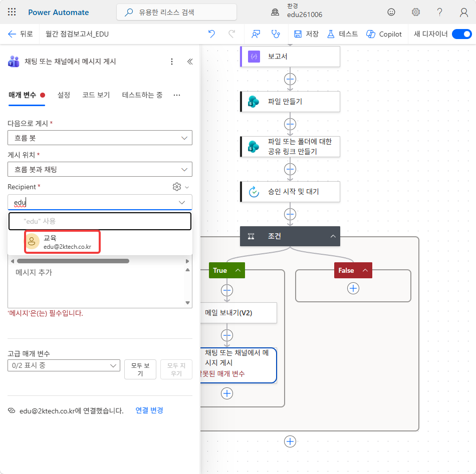Viewport: 476px width, 474px height.
Task: Click the 모두 보기 button
Action: (140, 369)
